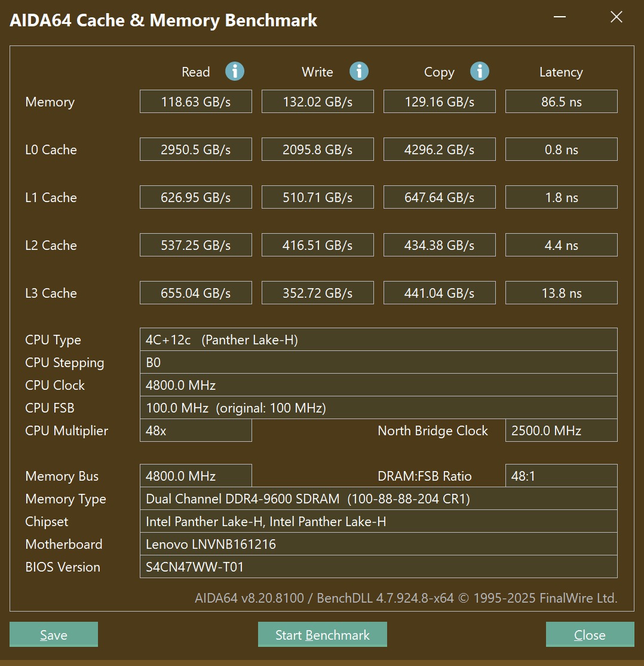Viewport: 644px width, 666px height.
Task: Minimize the AIDA64 benchmark window
Action: (x=559, y=17)
